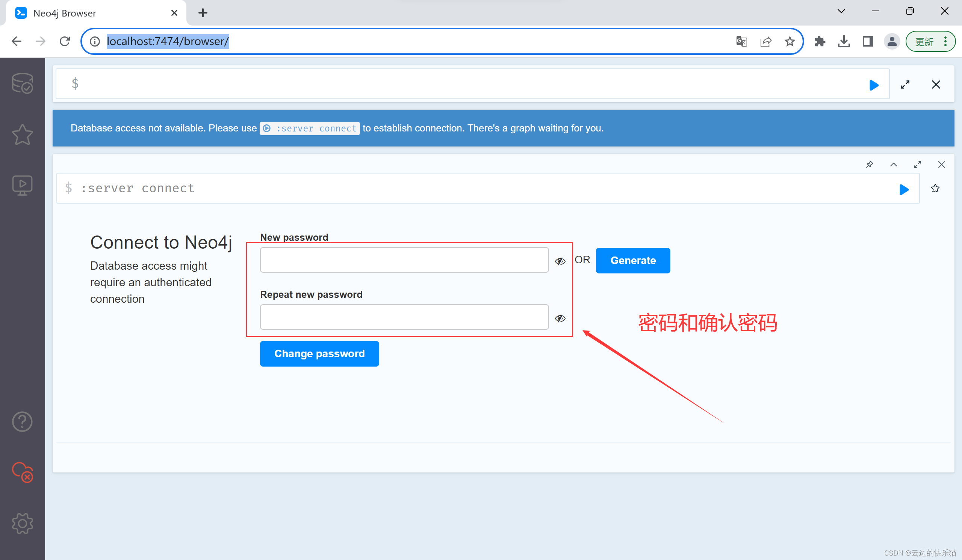Open the Database Information sidebar icon
This screenshot has height=560, width=962.
22,83
